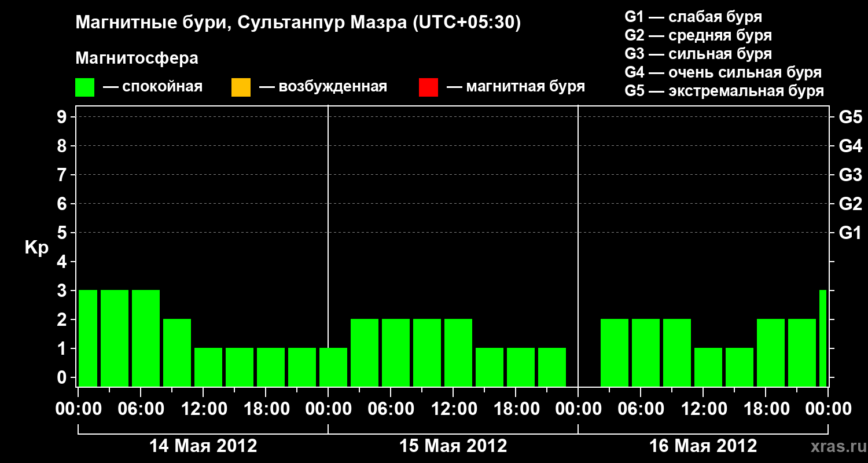Click 'G2 — средняя буря' description
The width and height of the screenshot is (868, 463).
[698, 35]
